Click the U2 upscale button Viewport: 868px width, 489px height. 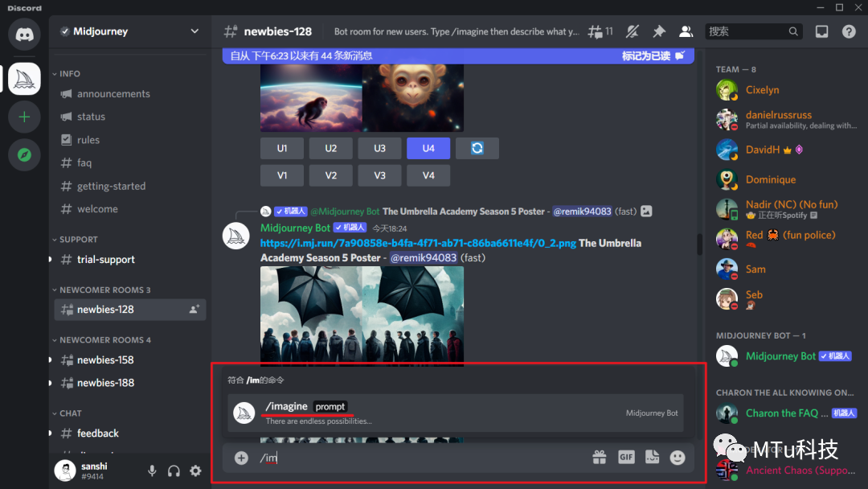coord(330,149)
